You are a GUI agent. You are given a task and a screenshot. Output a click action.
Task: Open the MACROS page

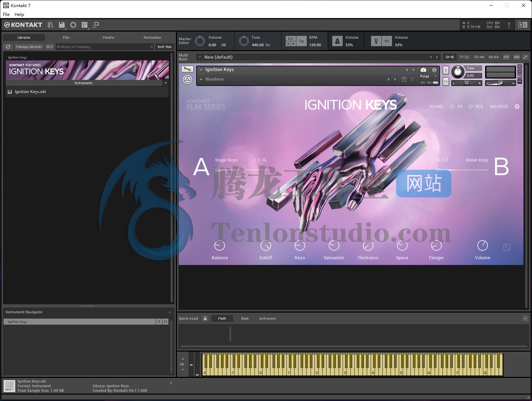[499, 107]
